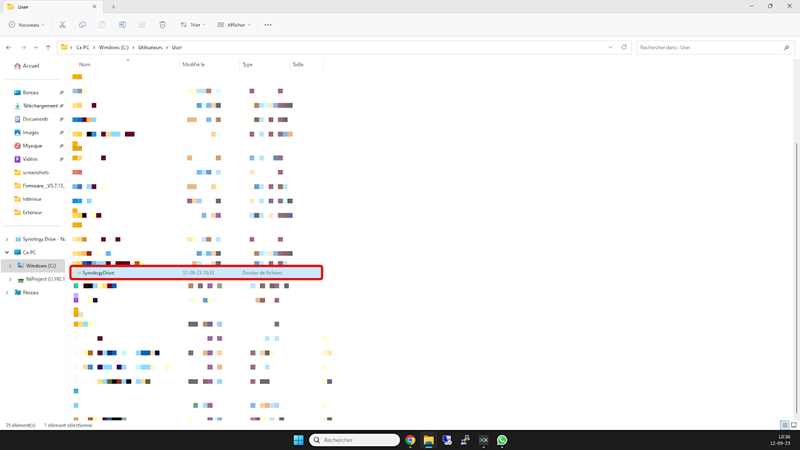Open the Trier sort dropdown
The image size is (800, 450).
(x=193, y=25)
